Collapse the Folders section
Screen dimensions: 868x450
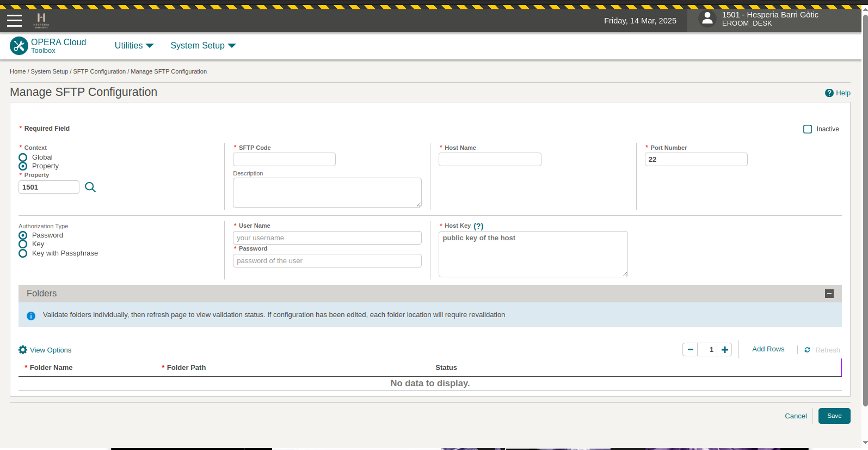coord(829,294)
